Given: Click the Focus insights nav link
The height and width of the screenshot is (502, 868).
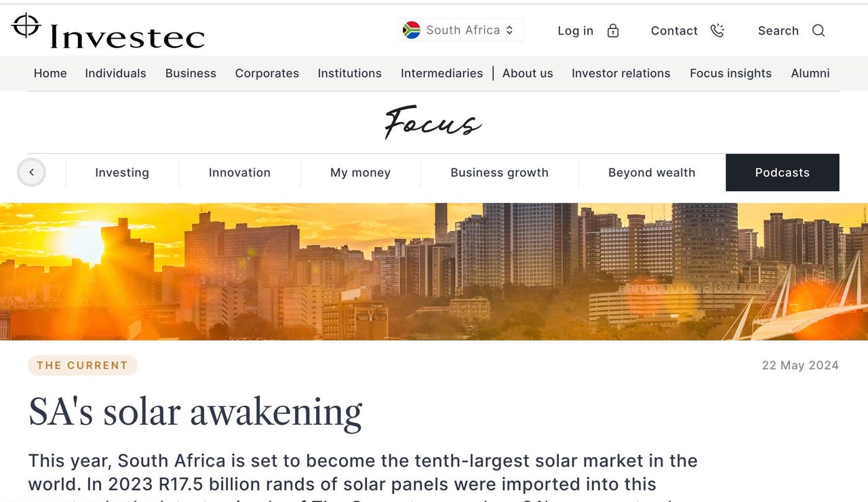Looking at the screenshot, I should pyautogui.click(x=730, y=73).
